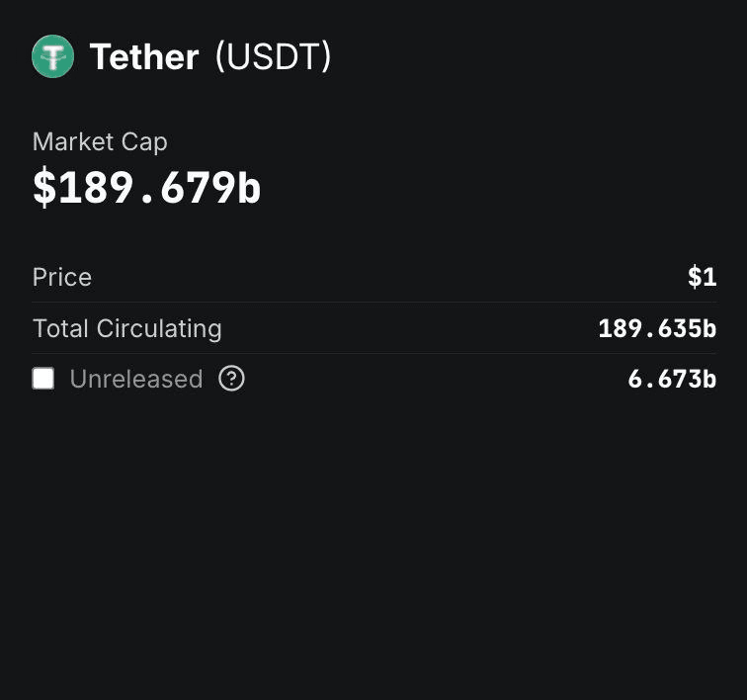Click the word Cap in Market Cap
Image resolution: width=747 pixels, height=700 pixels.
[145, 141]
